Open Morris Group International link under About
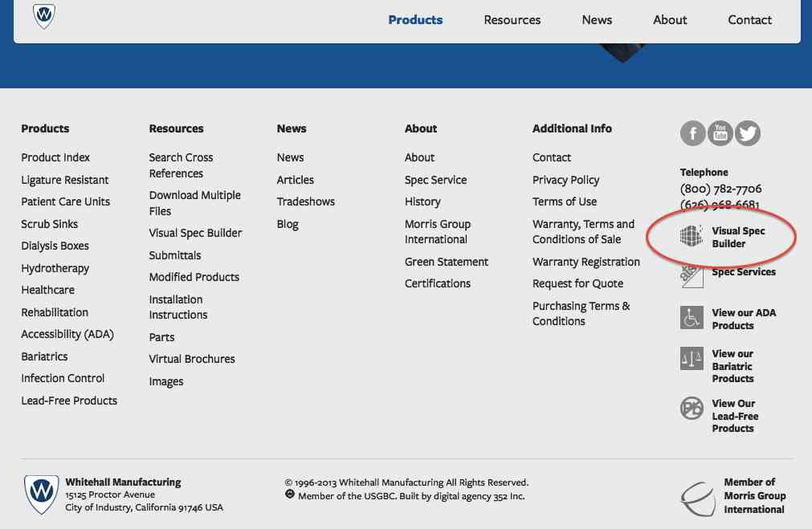Viewport: 812px width, 529px height. coord(438,232)
